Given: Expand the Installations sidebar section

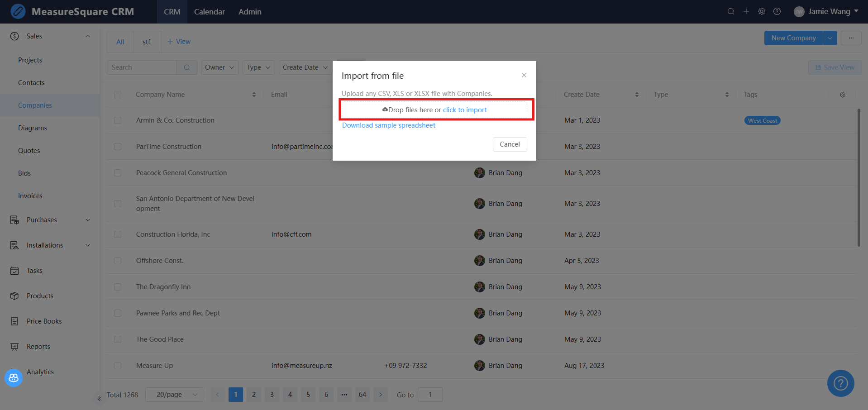Looking at the screenshot, I should 88,245.
